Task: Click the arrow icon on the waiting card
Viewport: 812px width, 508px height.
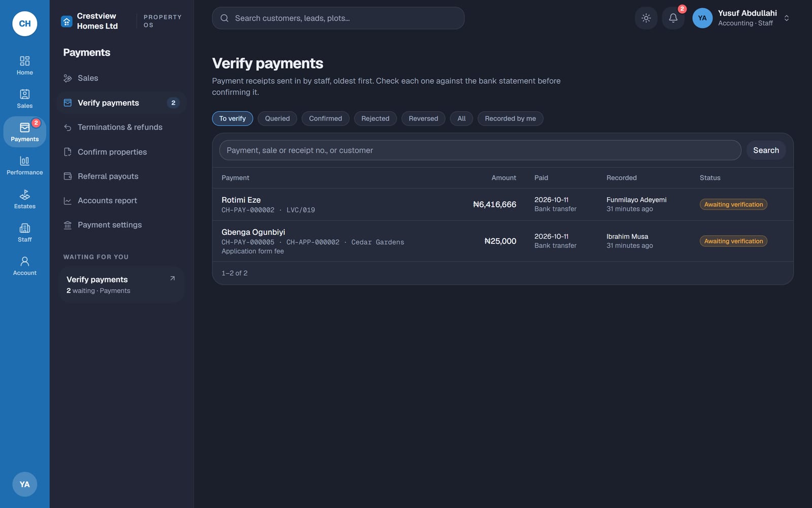Action: coord(173,278)
